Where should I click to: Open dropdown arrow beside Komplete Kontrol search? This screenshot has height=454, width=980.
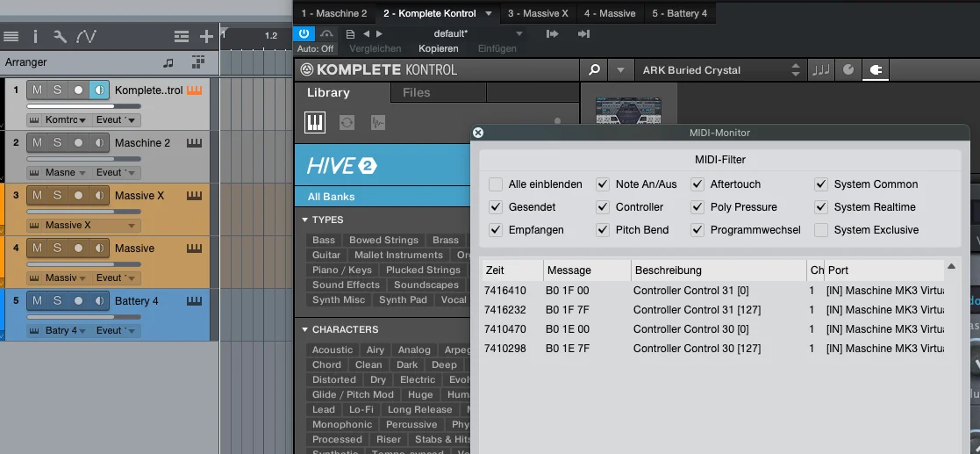[620, 70]
